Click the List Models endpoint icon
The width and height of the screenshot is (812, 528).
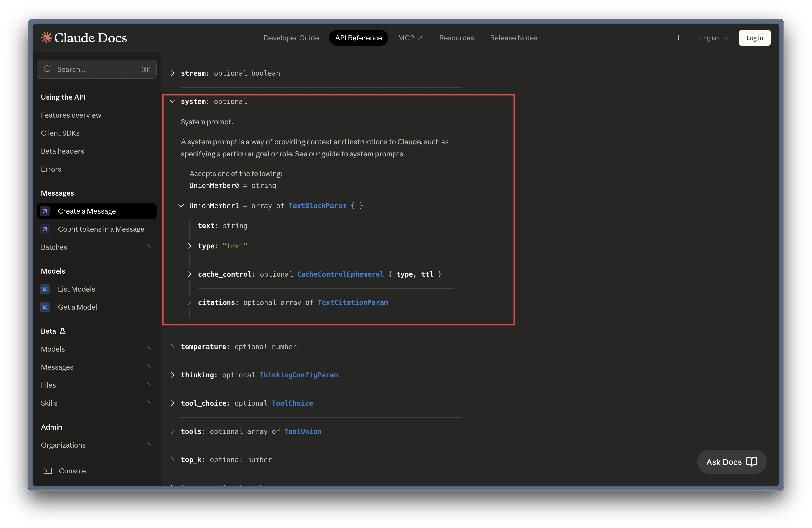pos(45,289)
